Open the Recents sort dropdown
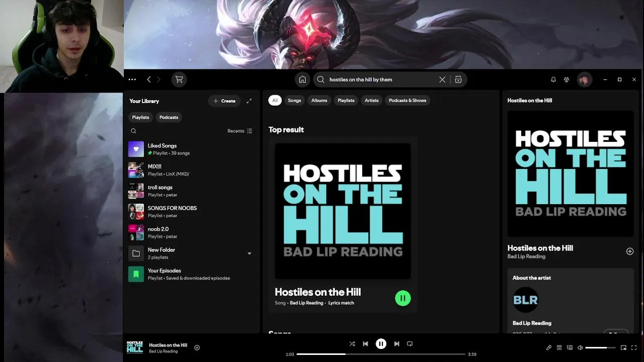 pos(240,131)
